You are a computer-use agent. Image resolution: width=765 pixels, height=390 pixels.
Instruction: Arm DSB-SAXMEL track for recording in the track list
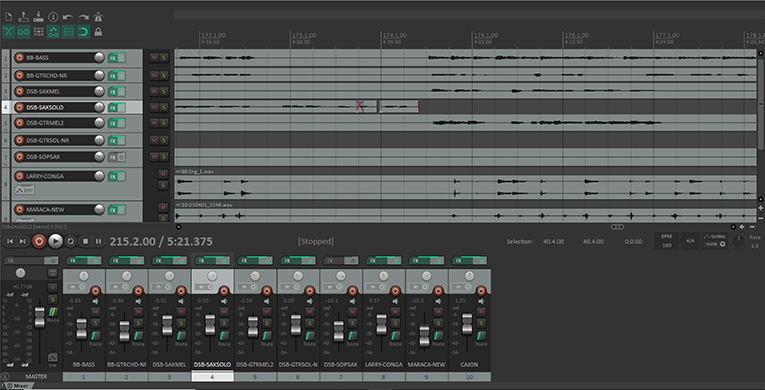[19, 91]
